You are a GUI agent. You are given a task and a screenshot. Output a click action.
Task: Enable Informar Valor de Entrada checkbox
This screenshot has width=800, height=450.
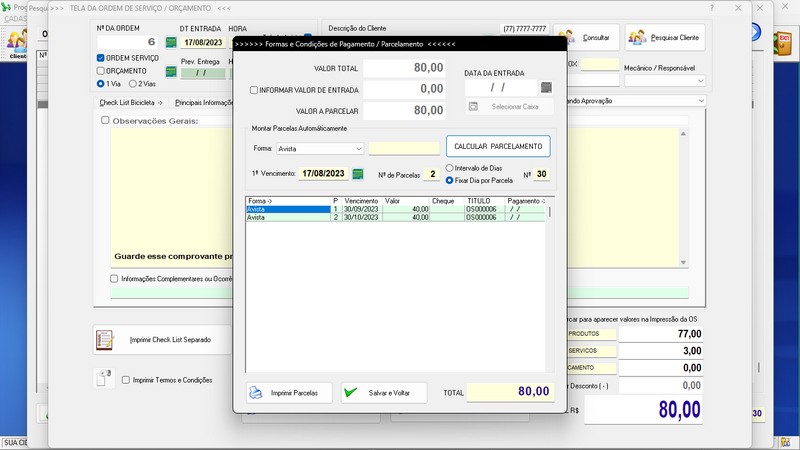point(254,90)
